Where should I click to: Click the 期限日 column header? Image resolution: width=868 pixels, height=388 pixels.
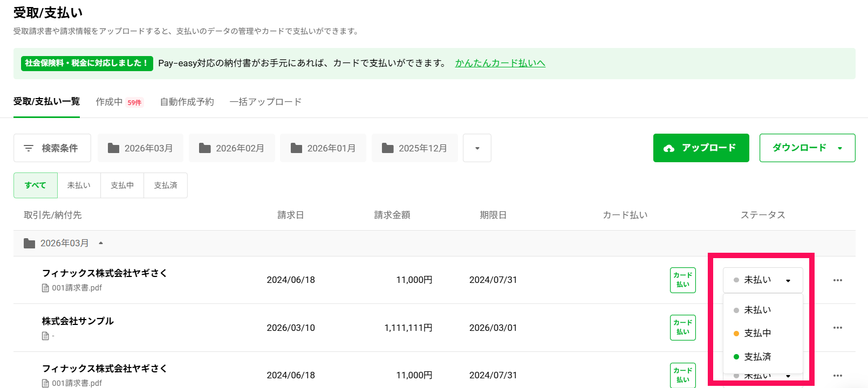point(493,215)
